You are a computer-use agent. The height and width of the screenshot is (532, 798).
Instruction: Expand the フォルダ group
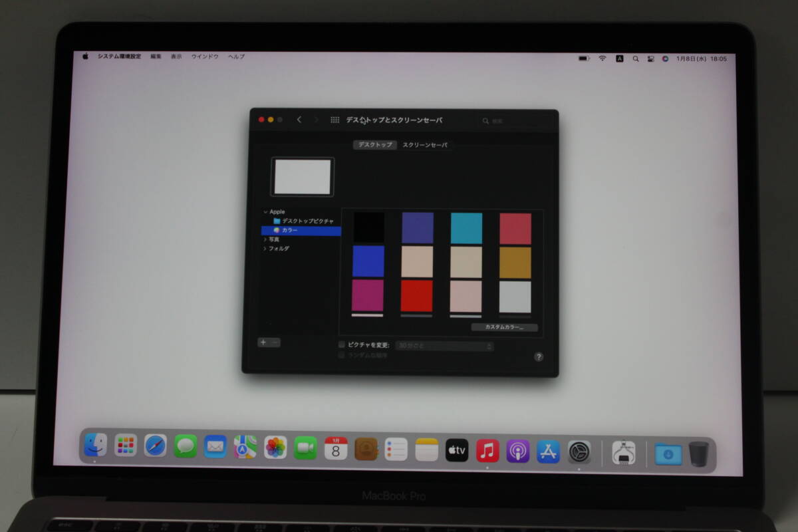pos(265,249)
